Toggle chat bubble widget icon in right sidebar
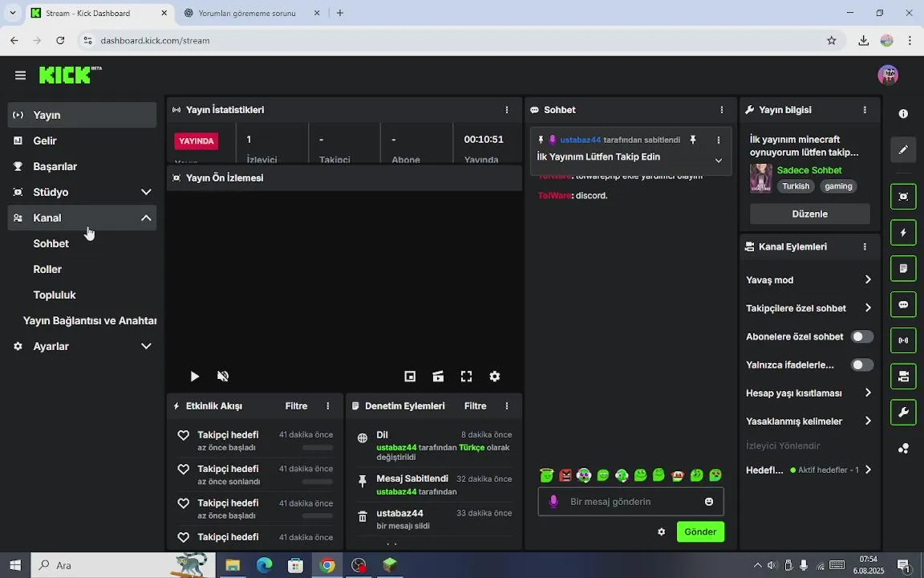This screenshot has width=924, height=578. click(x=903, y=304)
